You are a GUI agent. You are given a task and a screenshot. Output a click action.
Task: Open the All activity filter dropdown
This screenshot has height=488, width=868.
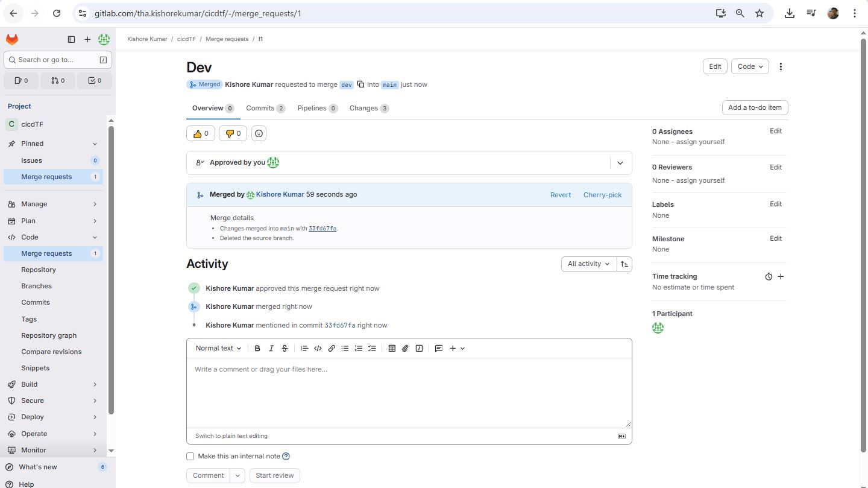588,264
